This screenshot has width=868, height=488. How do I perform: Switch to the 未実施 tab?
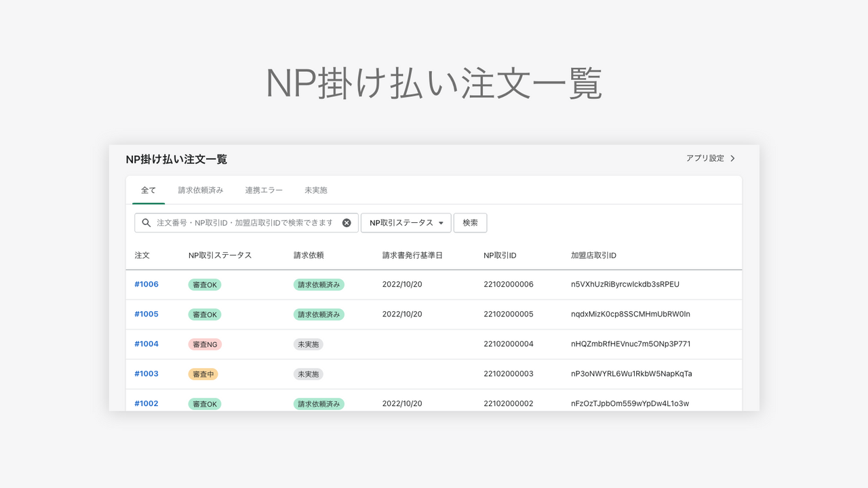tap(316, 190)
